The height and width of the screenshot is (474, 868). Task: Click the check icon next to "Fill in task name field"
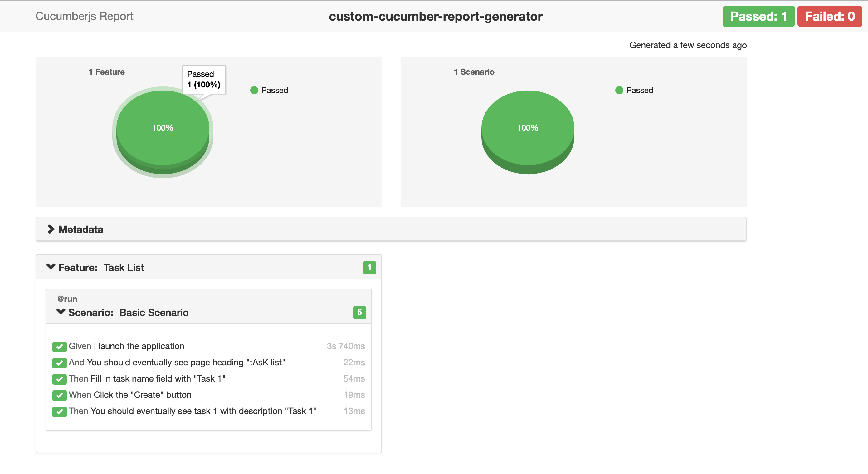(60, 379)
